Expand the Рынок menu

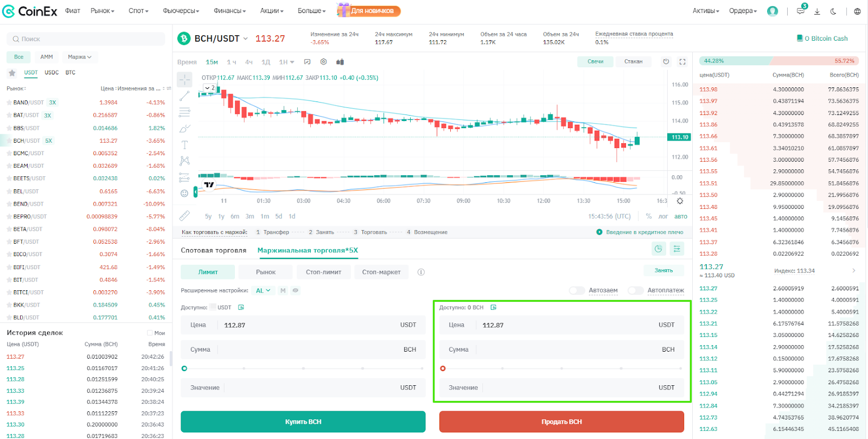[103, 11]
